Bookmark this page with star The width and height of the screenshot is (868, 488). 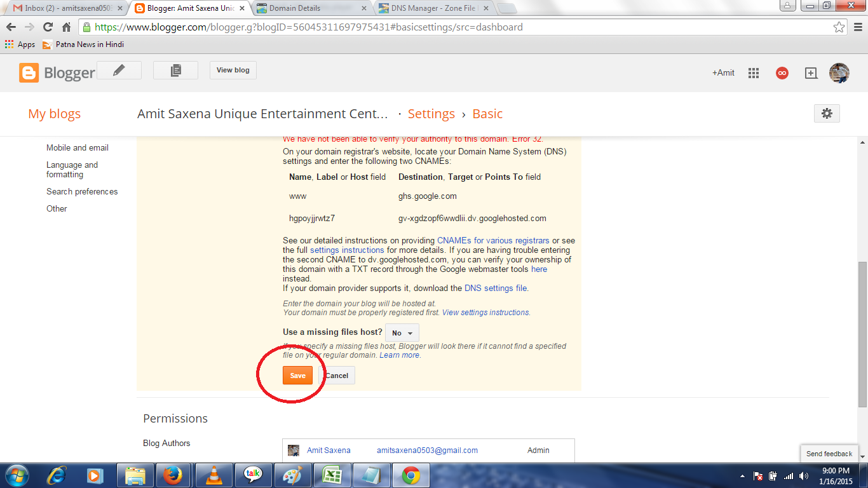click(x=839, y=27)
